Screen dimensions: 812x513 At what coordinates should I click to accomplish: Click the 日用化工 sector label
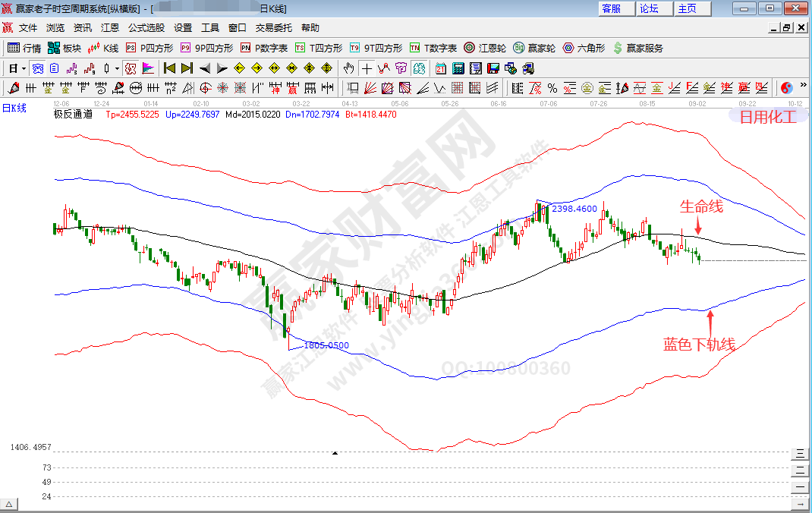coord(768,117)
